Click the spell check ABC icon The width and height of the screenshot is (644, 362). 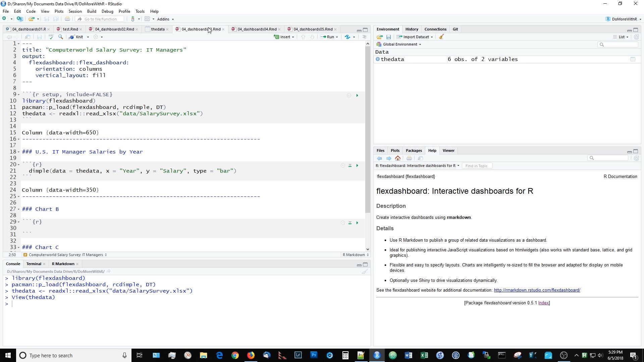click(x=51, y=37)
